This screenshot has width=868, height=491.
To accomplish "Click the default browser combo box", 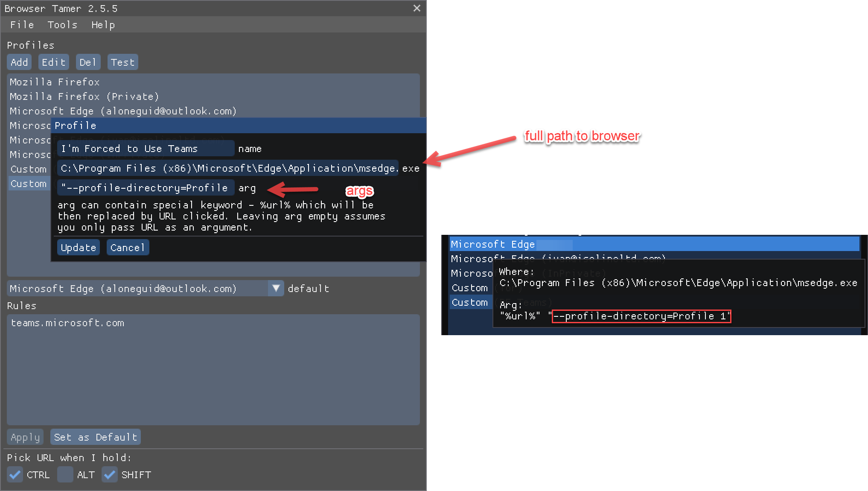I will [x=146, y=288].
